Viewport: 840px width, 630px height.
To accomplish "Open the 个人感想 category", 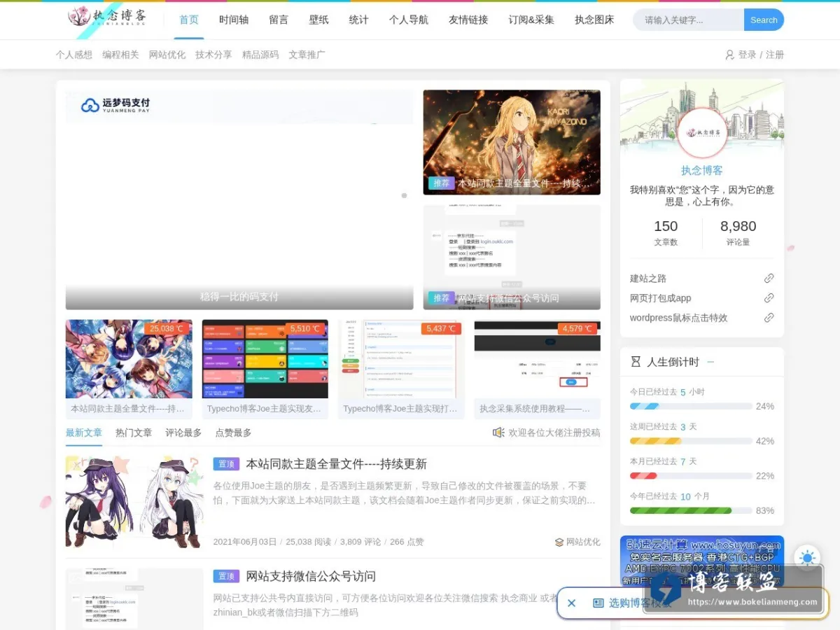I will point(74,55).
